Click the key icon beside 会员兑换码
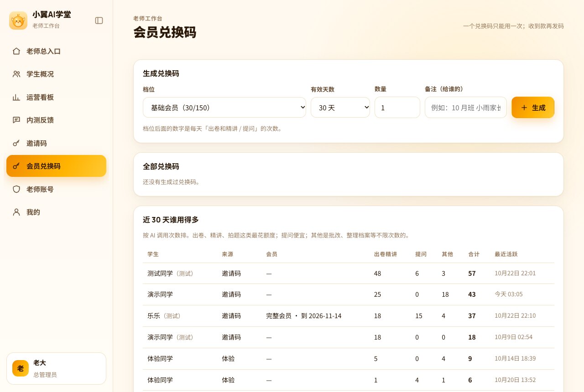The image size is (584, 392). tap(16, 166)
